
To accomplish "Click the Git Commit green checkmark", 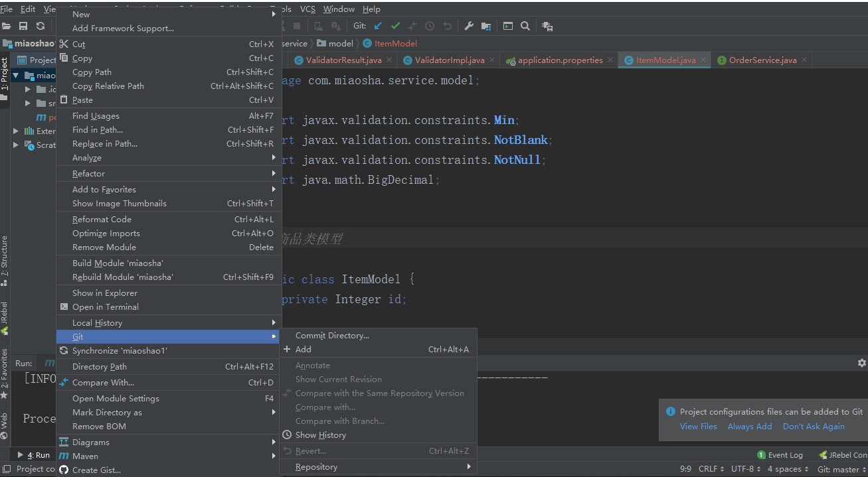I will [x=395, y=26].
